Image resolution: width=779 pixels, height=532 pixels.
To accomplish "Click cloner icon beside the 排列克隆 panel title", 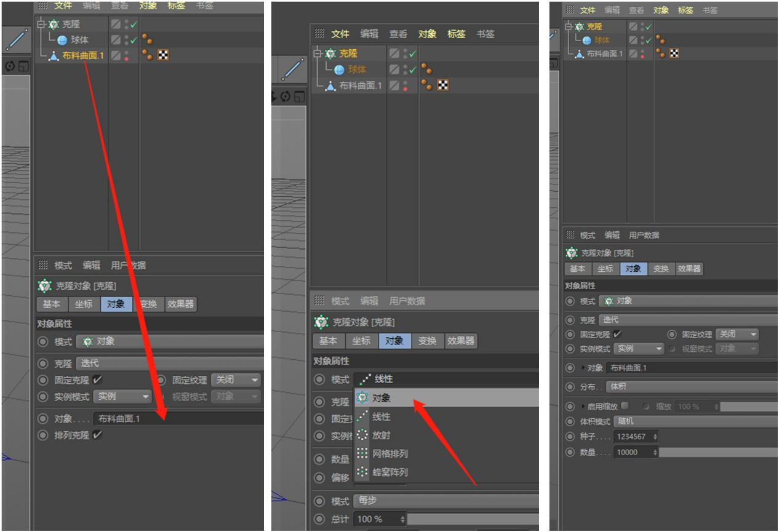I will point(44,286).
